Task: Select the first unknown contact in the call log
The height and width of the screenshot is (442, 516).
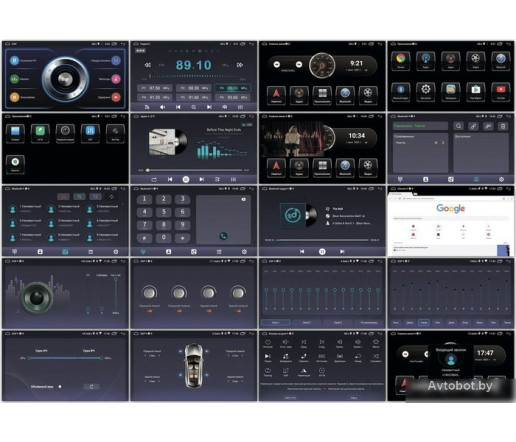Action: tap(26, 209)
